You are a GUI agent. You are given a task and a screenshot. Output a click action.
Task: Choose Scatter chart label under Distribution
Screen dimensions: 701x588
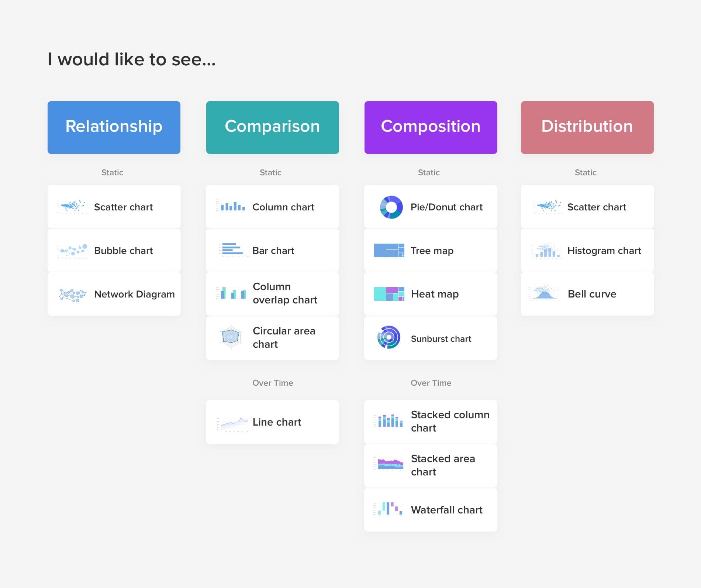(x=597, y=207)
